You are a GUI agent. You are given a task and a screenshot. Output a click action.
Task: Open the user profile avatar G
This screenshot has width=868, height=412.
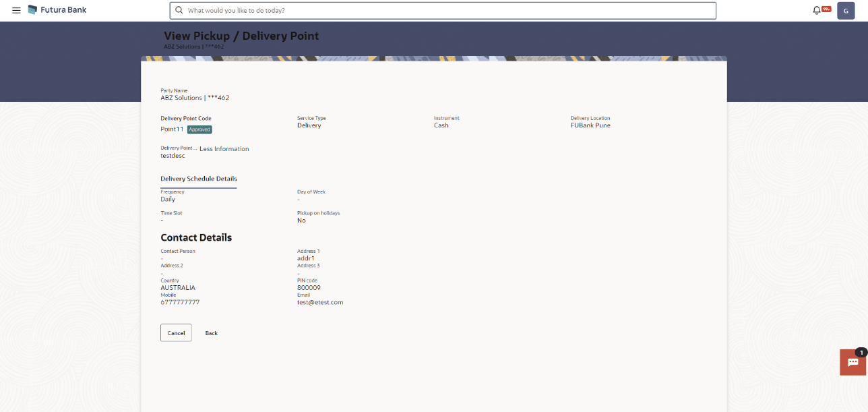(x=846, y=11)
